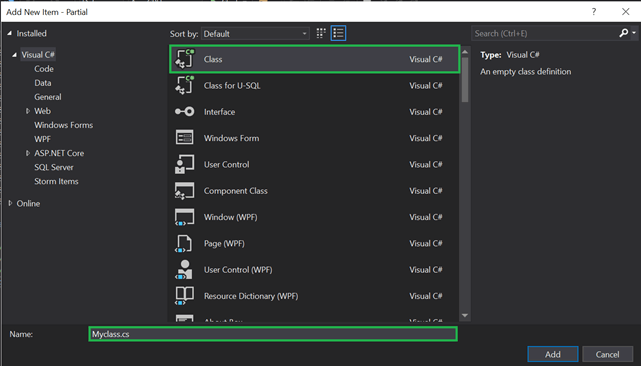Select the 'Window (WPF)' item text
The width and height of the screenshot is (641, 366).
tap(231, 217)
